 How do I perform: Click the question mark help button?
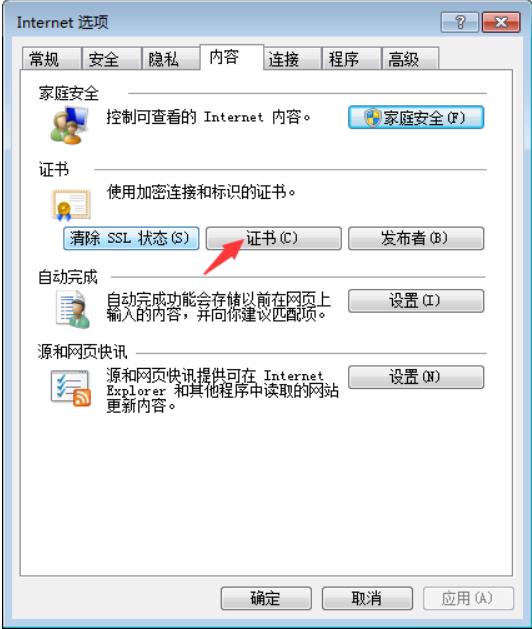[460, 22]
